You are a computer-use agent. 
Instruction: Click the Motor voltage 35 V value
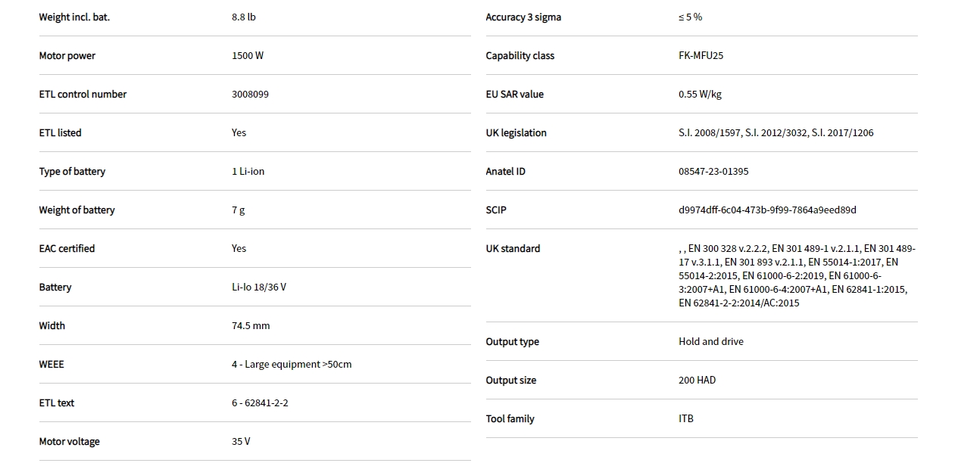click(x=241, y=442)
